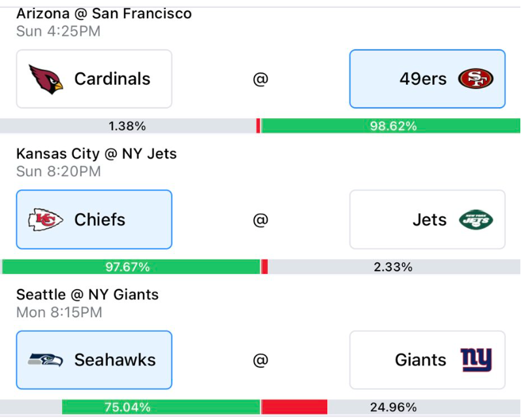Click the Arizona @ San Francisco heading

point(104,13)
